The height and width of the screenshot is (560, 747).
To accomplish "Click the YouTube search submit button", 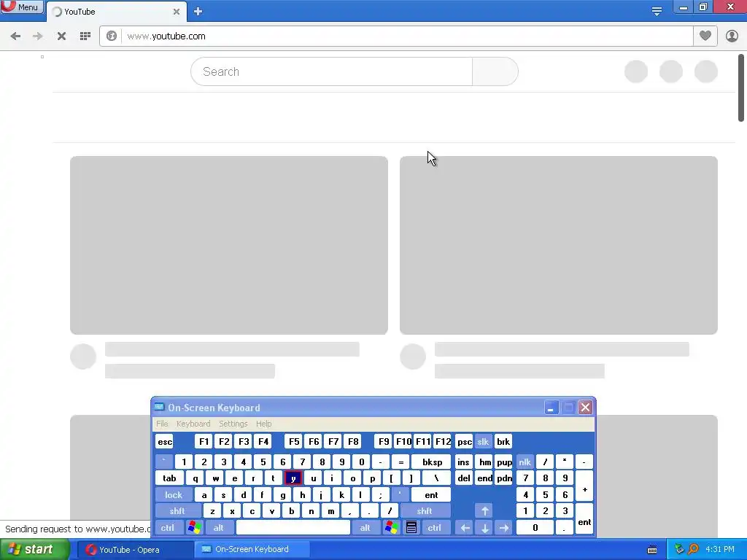I will (495, 71).
